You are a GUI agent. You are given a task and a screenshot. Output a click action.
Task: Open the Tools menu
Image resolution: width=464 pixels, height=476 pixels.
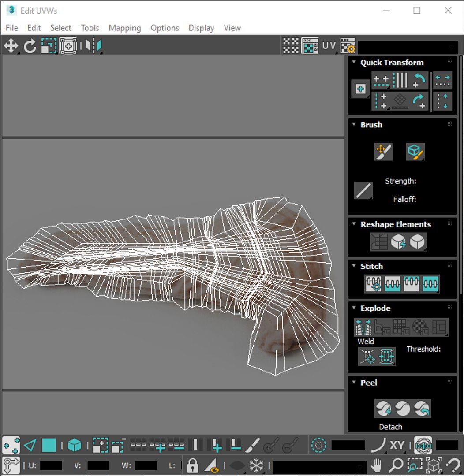click(x=90, y=28)
